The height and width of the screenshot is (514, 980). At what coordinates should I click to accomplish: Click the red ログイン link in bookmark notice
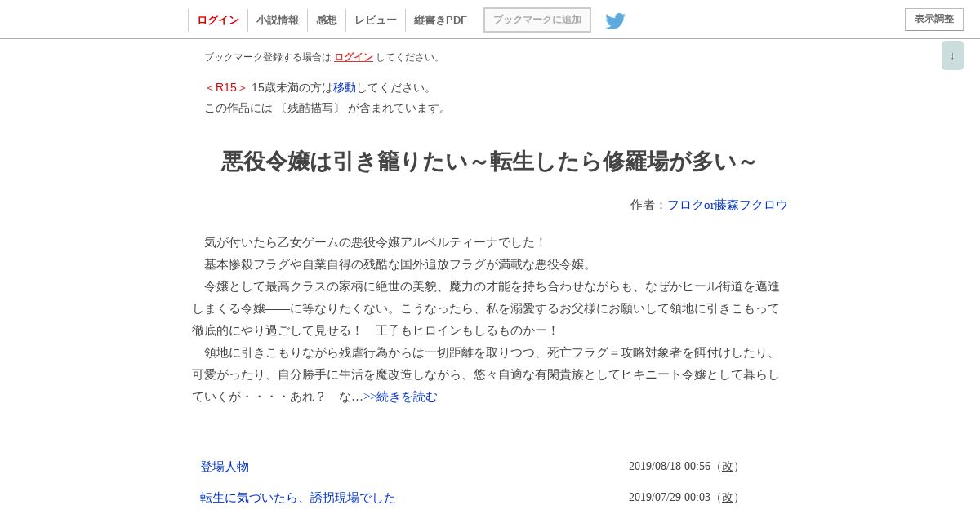pos(354,57)
